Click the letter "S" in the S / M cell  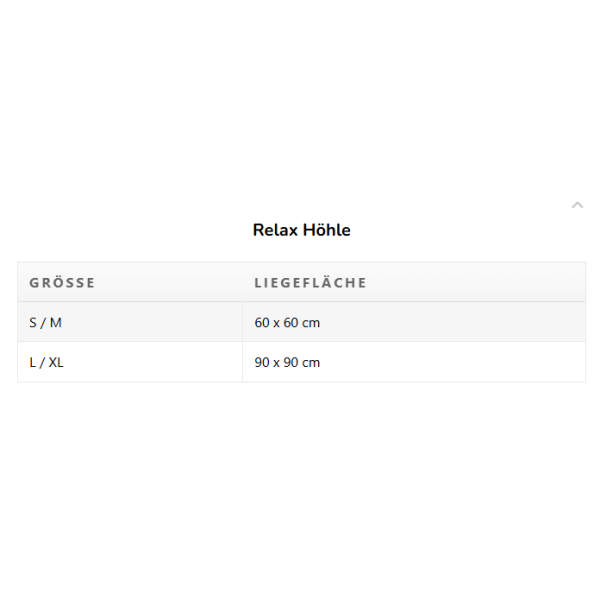pyautogui.click(x=33, y=323)
